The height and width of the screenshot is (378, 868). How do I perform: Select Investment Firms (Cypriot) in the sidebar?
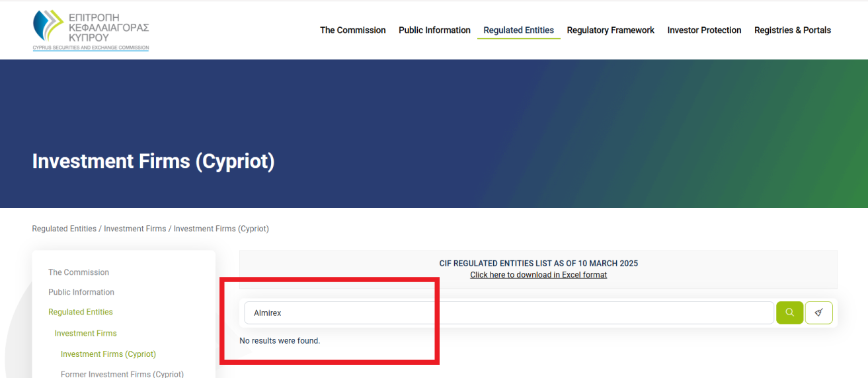coord(108,354)
